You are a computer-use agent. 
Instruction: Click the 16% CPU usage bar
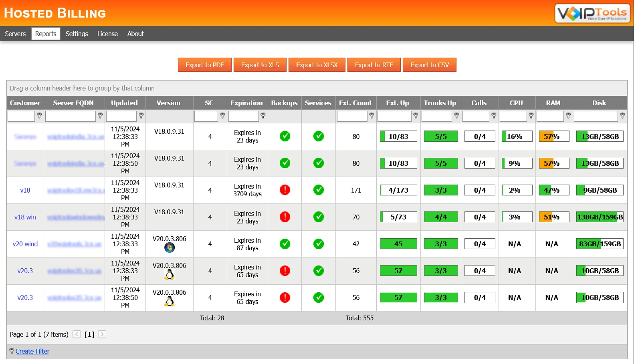[517, 137]
